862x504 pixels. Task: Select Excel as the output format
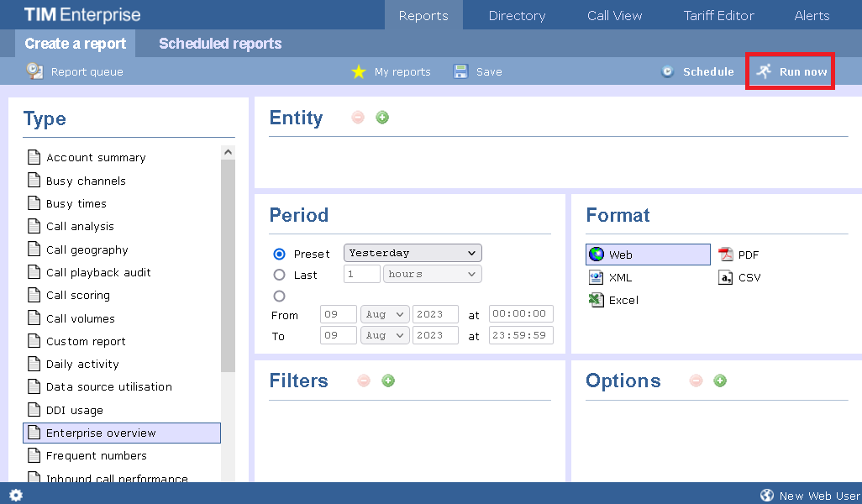[x=612, y=299]
